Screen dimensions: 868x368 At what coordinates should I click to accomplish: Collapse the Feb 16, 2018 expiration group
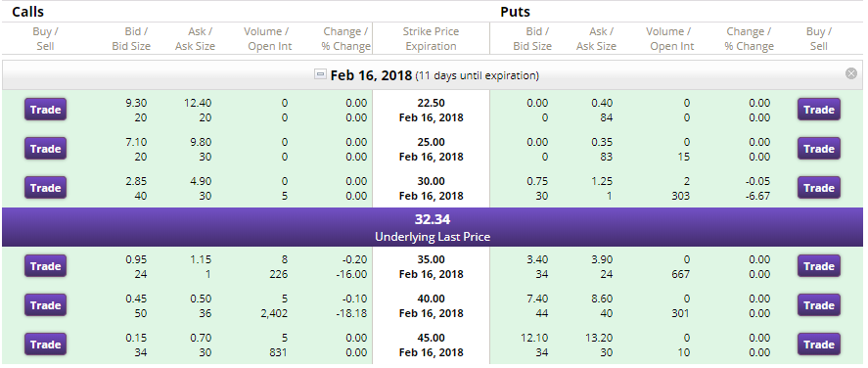pos(320,74)
